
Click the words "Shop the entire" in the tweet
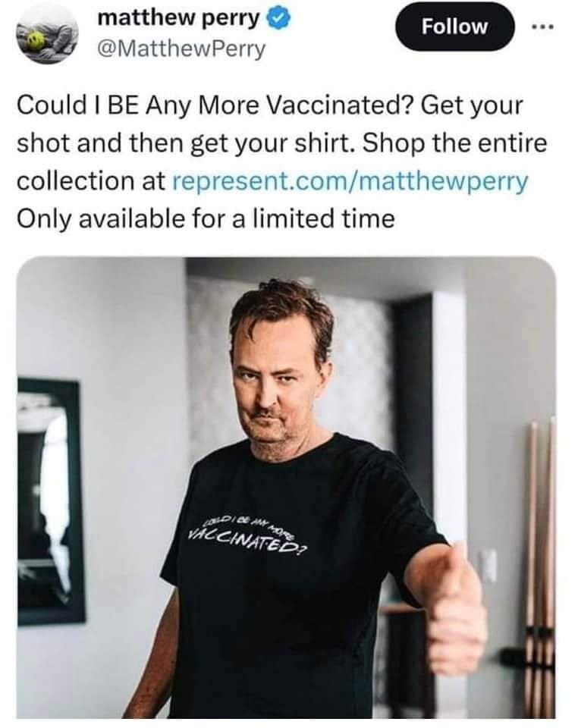coord(454,143)
